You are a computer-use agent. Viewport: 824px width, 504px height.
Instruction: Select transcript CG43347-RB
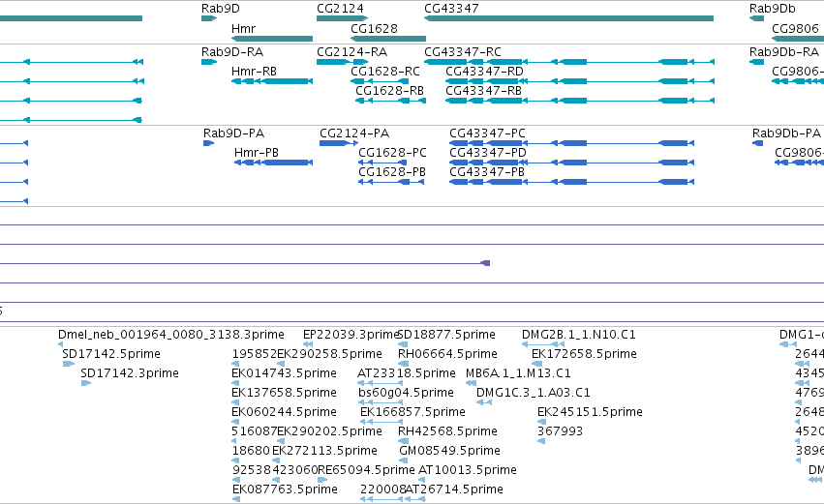tap(580, 101)
